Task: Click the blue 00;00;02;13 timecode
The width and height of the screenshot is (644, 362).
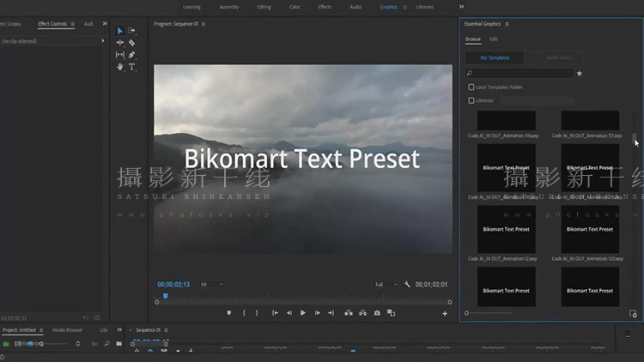Action: tap(173, 285)
